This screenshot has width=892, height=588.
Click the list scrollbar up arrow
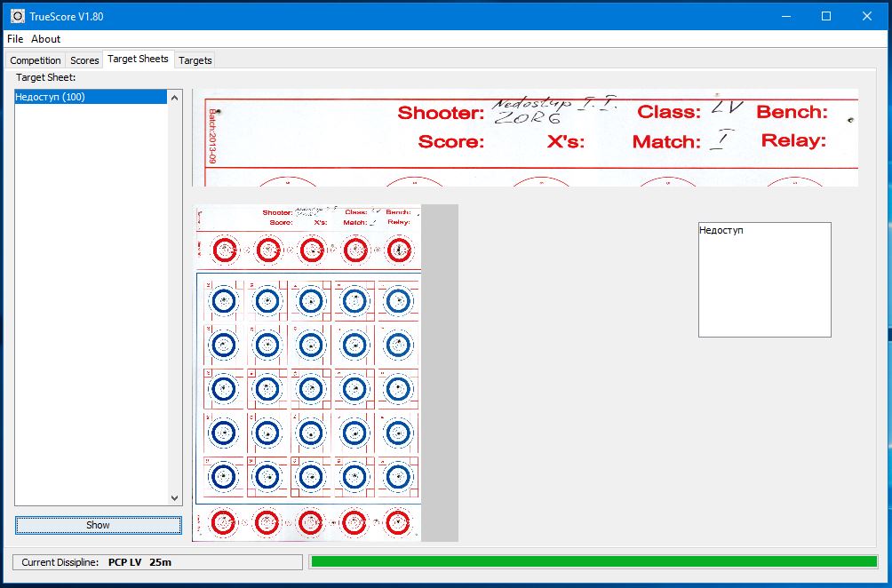tap(175, 97)
